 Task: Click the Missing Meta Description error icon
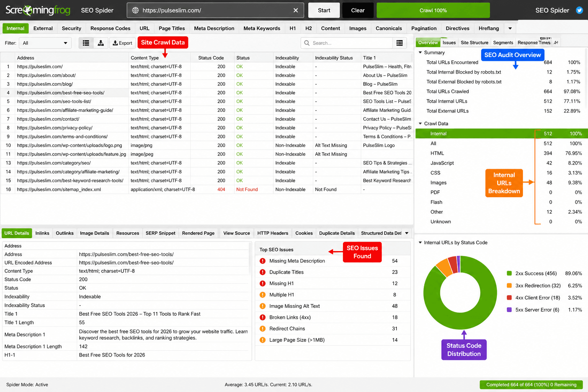pyautogui.click(x=263, y=261)
